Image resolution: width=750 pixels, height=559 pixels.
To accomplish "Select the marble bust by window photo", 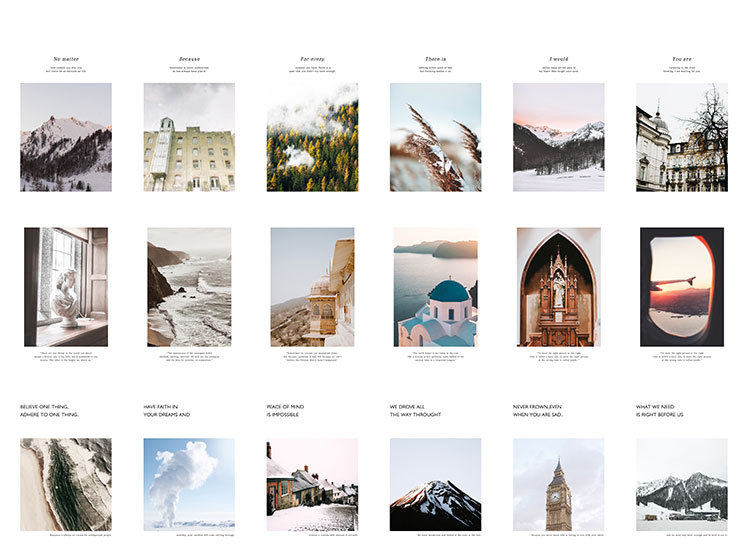I will tap(66, 287).
